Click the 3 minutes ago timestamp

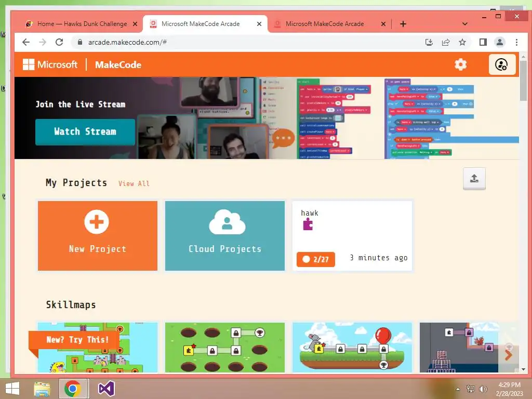379,258
